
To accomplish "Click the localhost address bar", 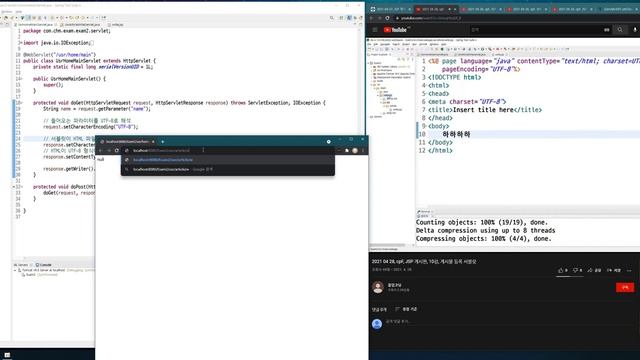I will point(229,151).
